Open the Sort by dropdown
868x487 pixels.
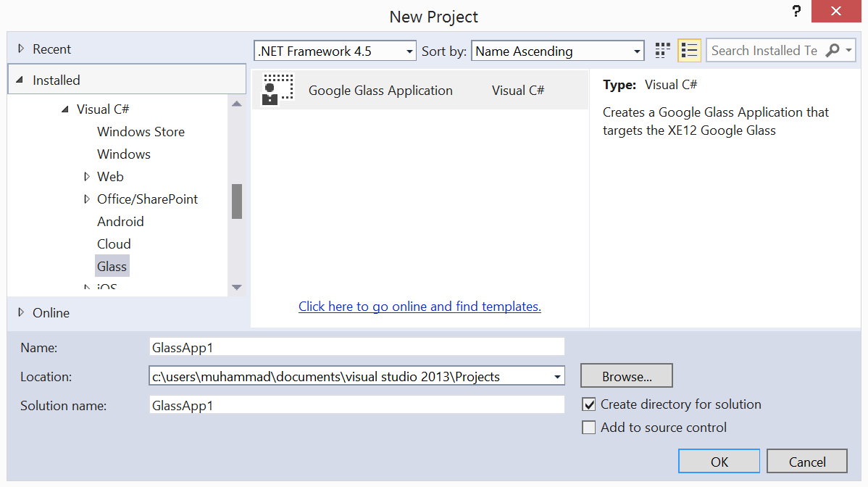[637, 51]
